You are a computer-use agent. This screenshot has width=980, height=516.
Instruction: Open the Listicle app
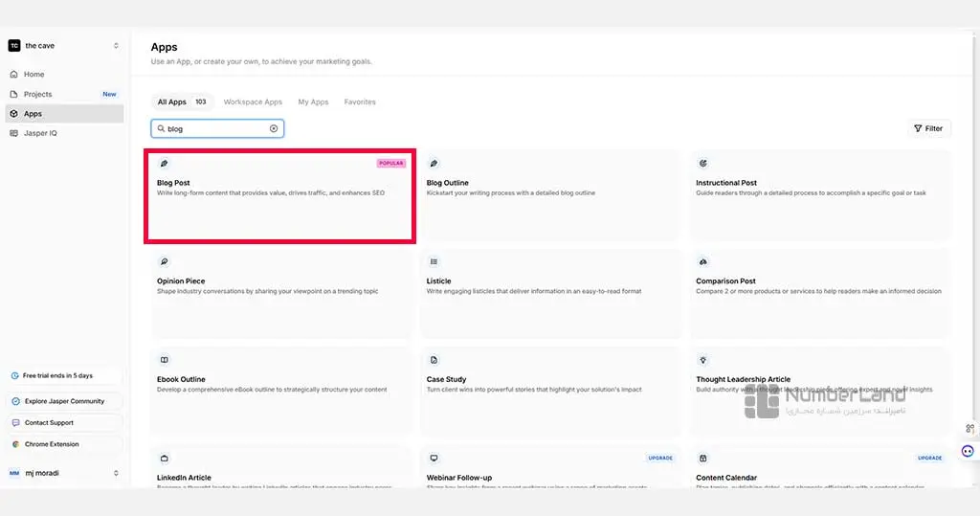[550, 293]
